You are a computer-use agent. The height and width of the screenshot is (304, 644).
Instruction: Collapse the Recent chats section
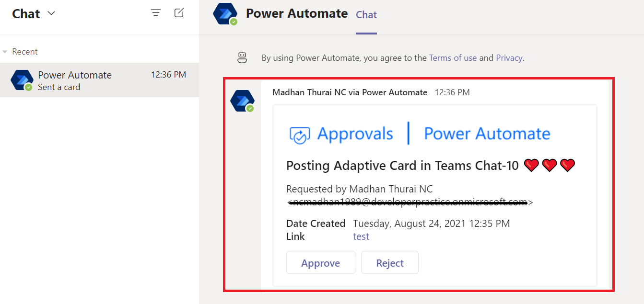5,52
